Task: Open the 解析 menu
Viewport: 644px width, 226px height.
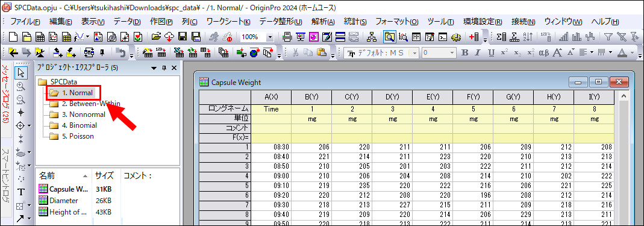Action: 324,22
